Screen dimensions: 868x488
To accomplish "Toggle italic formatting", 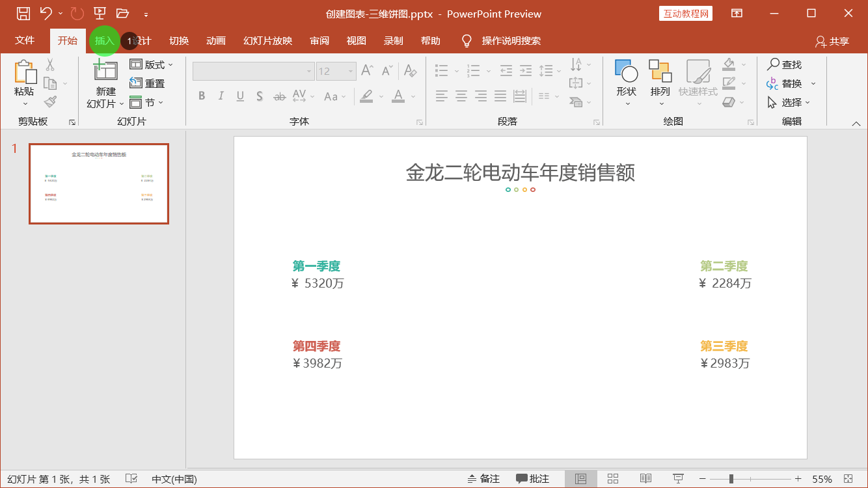I will [221, 96].
